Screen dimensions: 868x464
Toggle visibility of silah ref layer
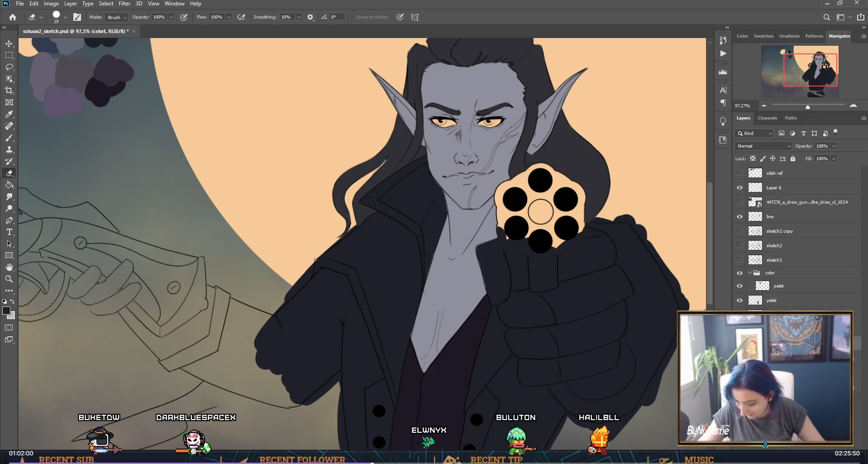pos(739,173)
